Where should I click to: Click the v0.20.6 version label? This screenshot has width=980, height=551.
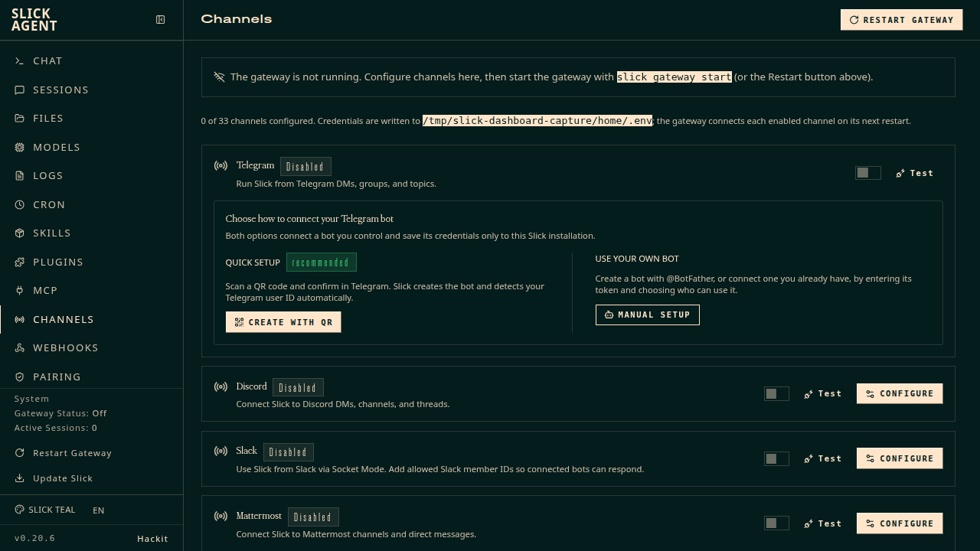pos(34,539)
